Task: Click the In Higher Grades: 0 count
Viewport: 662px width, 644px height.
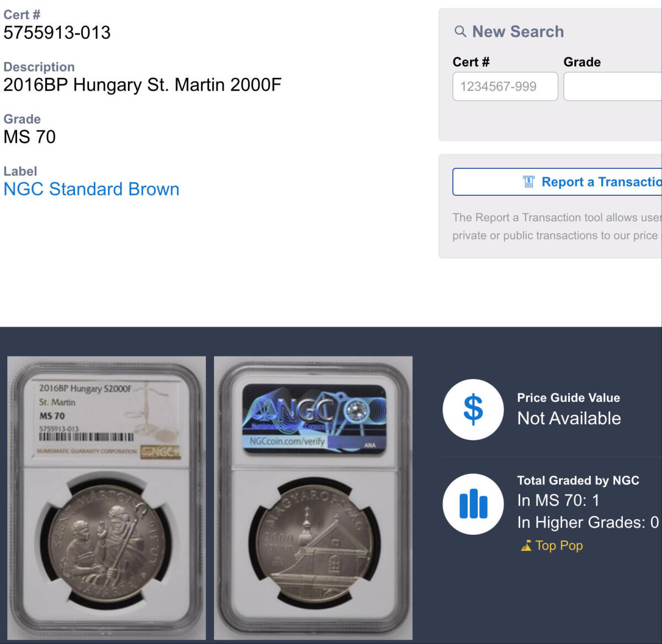Action: click(x=588, y=523)
